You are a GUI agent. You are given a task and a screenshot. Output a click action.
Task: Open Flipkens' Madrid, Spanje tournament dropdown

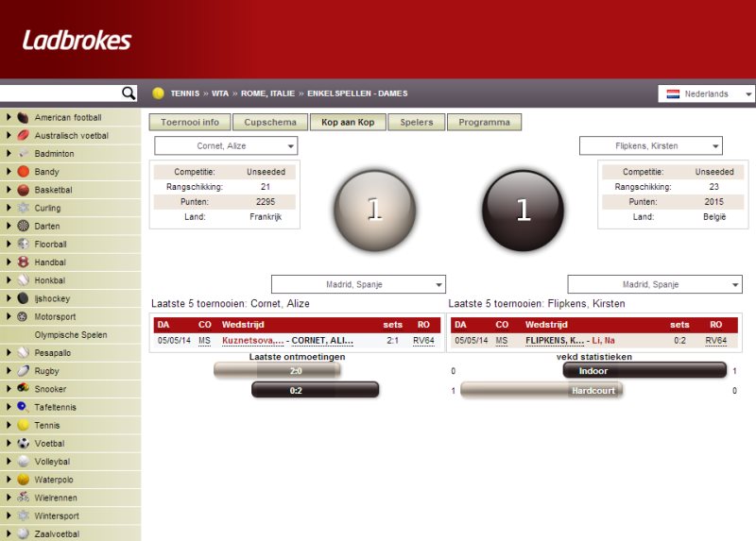click(655, 284)
